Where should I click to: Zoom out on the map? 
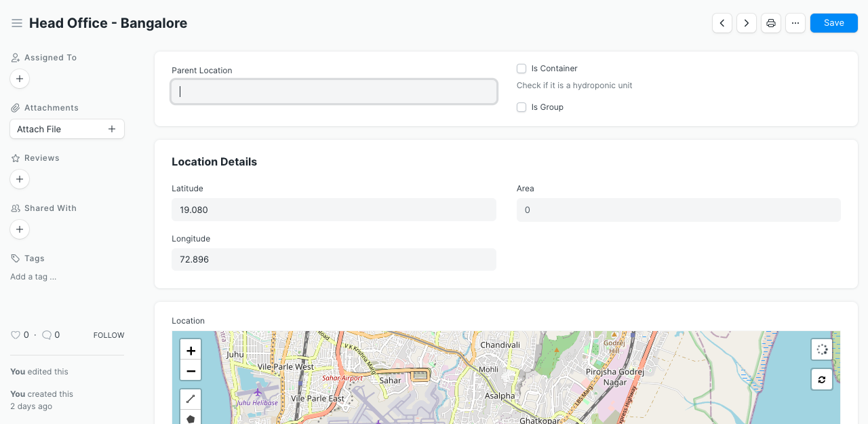(191, 370)
